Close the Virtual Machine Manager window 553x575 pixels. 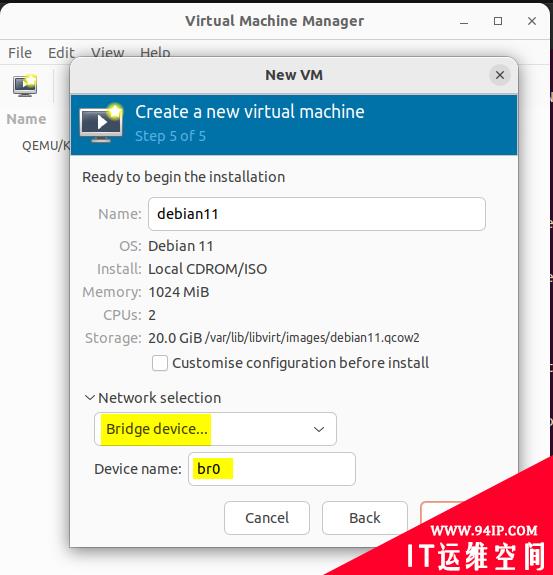(x=532, y=21)
